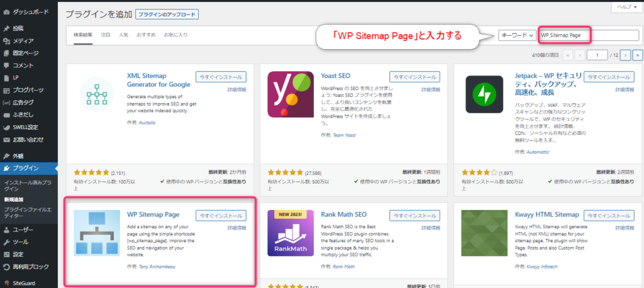
Task: Open 詳細情報 for WP Sitemap Page
Action: click(x=237, y=228)
